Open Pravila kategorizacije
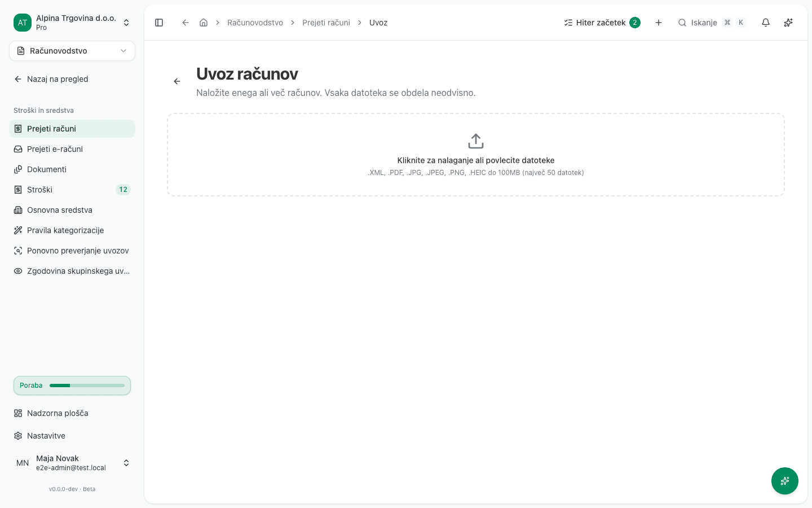This screenshot has width=812, height=508. (72, 230)
